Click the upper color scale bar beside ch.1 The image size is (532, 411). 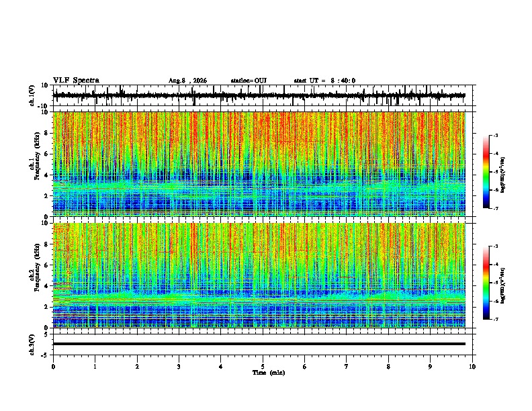(x=486, y=172)
